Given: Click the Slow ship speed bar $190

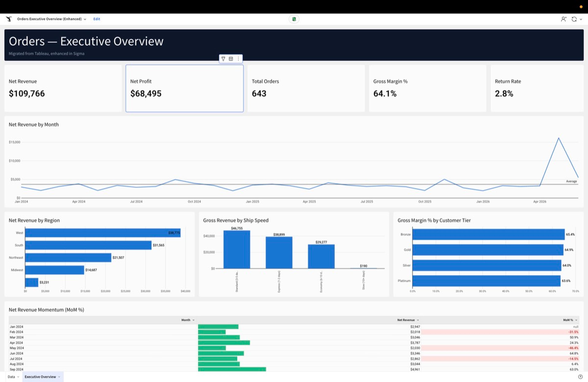Looking at the screenshot, I should 363,268.
